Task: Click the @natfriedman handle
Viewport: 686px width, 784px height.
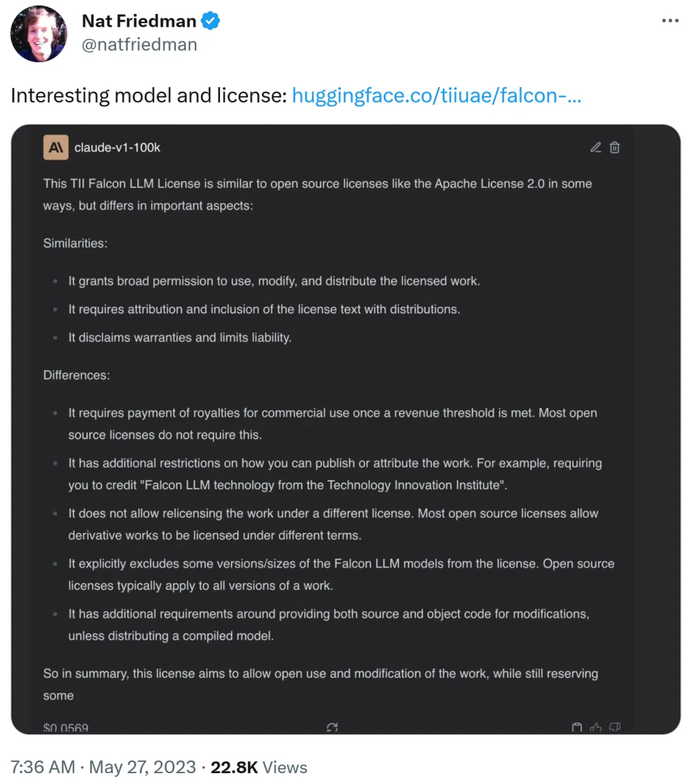Action: coord(140,44)
